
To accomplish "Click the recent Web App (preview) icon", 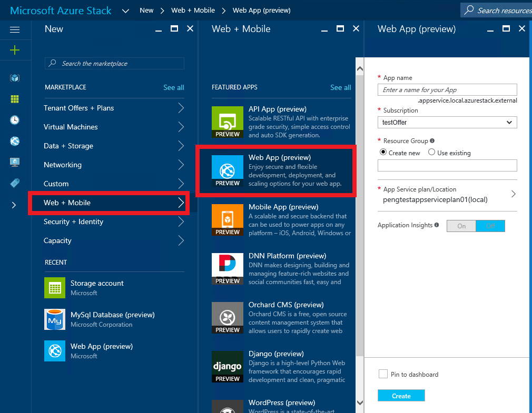I will tap(55, 351).
